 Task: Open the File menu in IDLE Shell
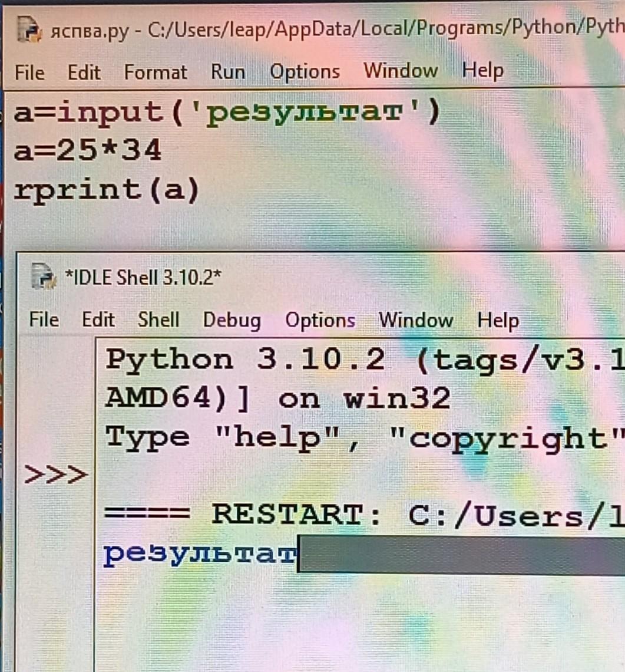coord(44,319)
